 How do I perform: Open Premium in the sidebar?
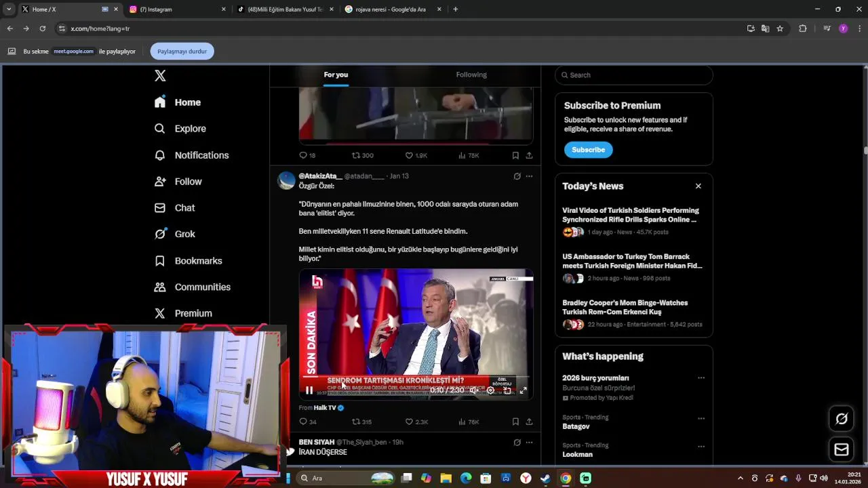tap(183, 314)
